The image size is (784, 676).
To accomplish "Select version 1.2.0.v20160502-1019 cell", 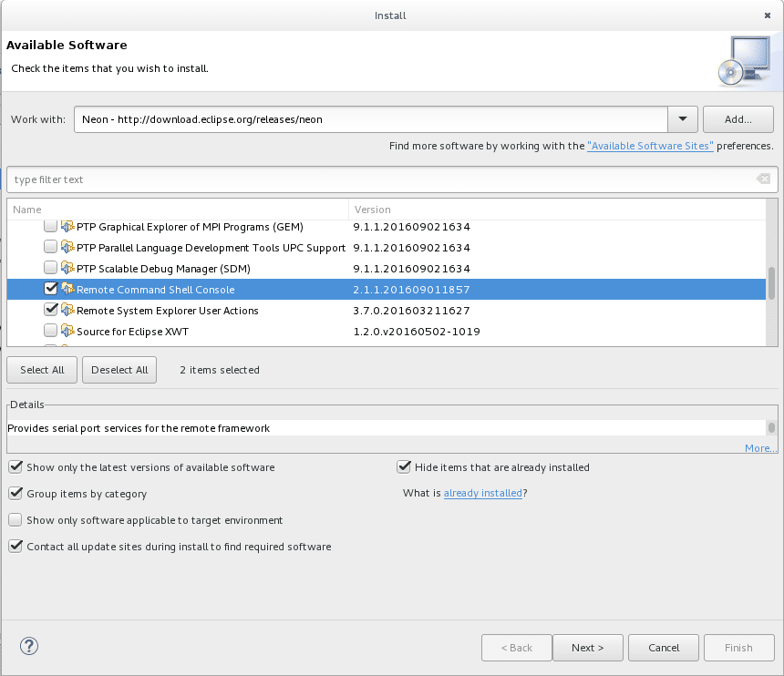I will tap(417, 332).
